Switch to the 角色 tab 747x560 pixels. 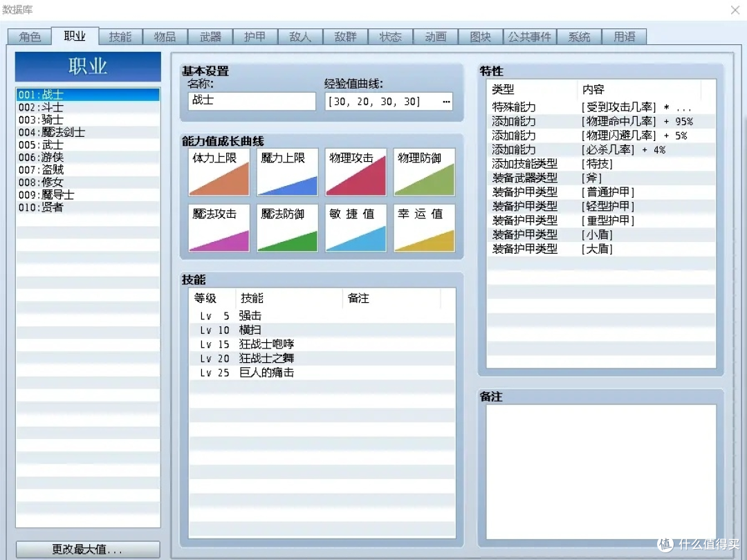coord(30,37)
